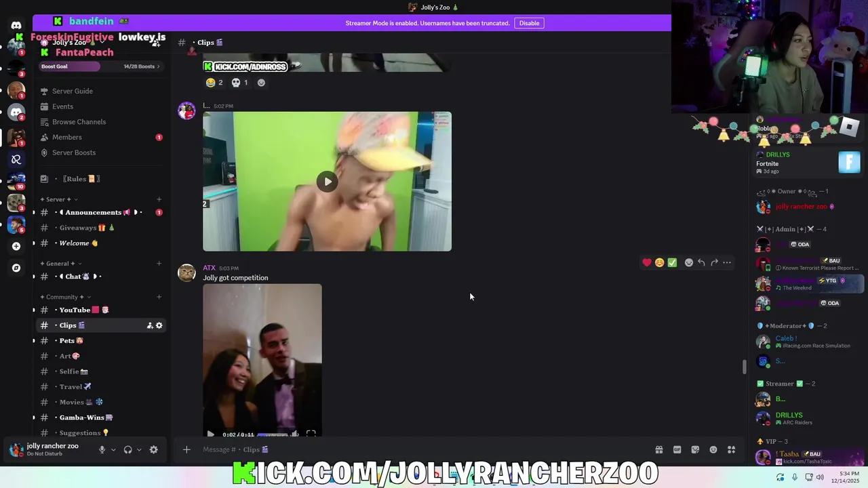The width and height of the screenshot is (868, 488).
Task: Toggle mute on ATX video player
Action: click(x=295, y=434)
